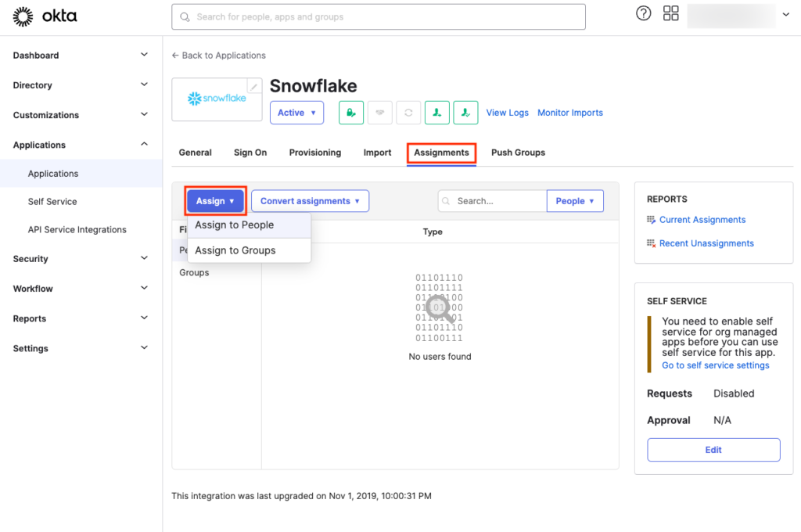801x532 pixels.
Task: Click the assign user icon near Active
Action: pyautogui.click(x=437, y=112)
